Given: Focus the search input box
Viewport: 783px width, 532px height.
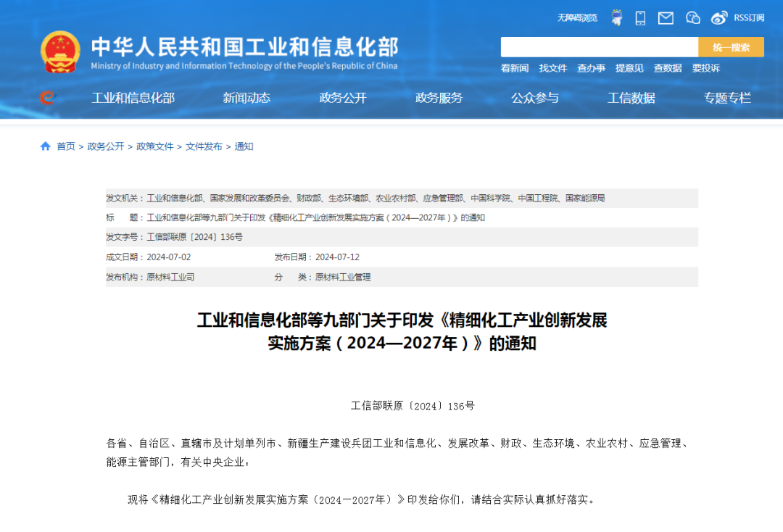Looking at the screenshot, I should (600, 47).
